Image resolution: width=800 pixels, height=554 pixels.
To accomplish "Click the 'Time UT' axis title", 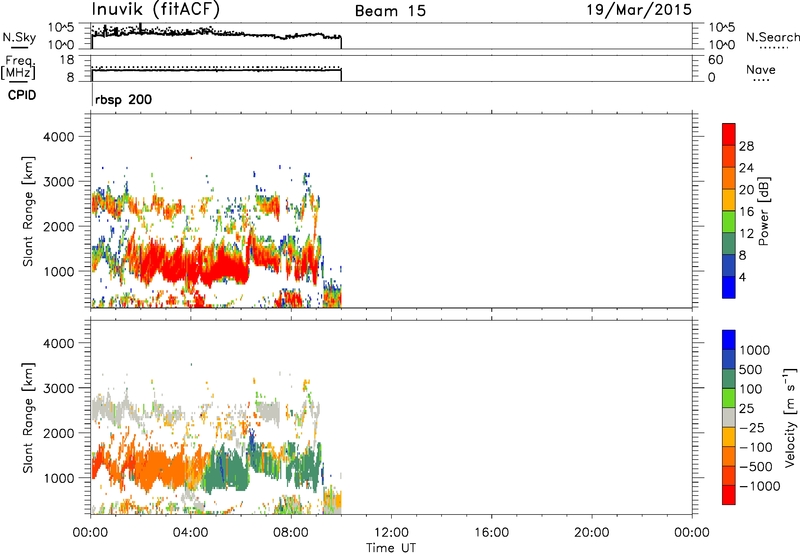I will coord(391,548).
